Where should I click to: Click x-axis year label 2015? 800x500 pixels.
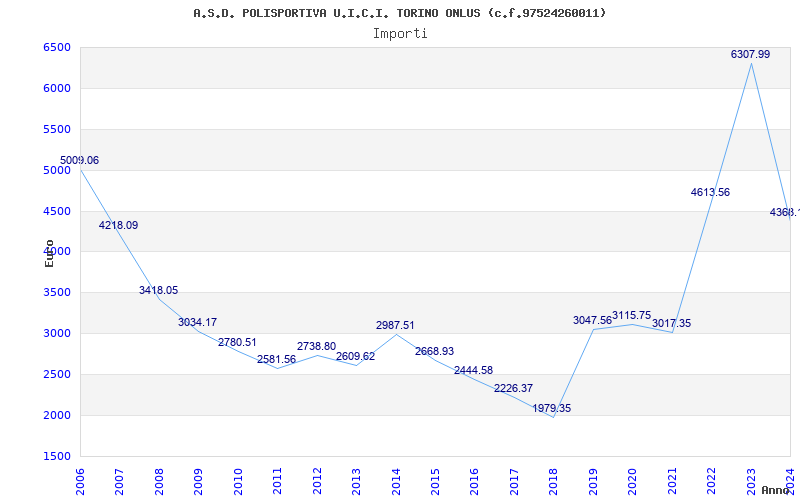coord(435,482)
